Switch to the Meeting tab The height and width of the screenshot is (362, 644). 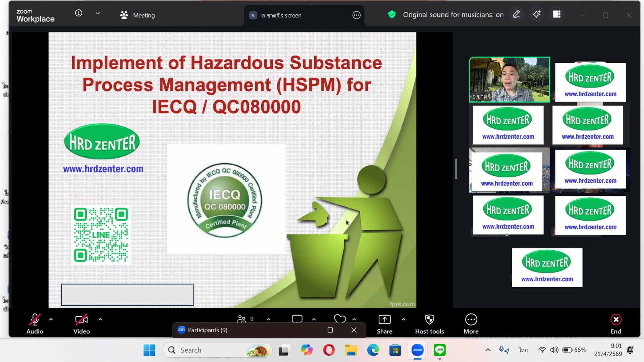138,15
